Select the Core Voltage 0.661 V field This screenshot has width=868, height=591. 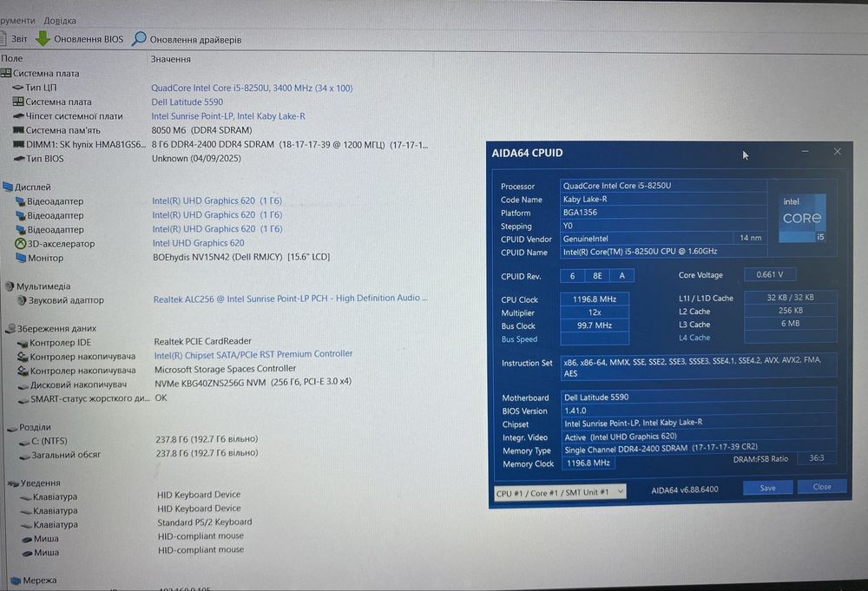[769, 274]
